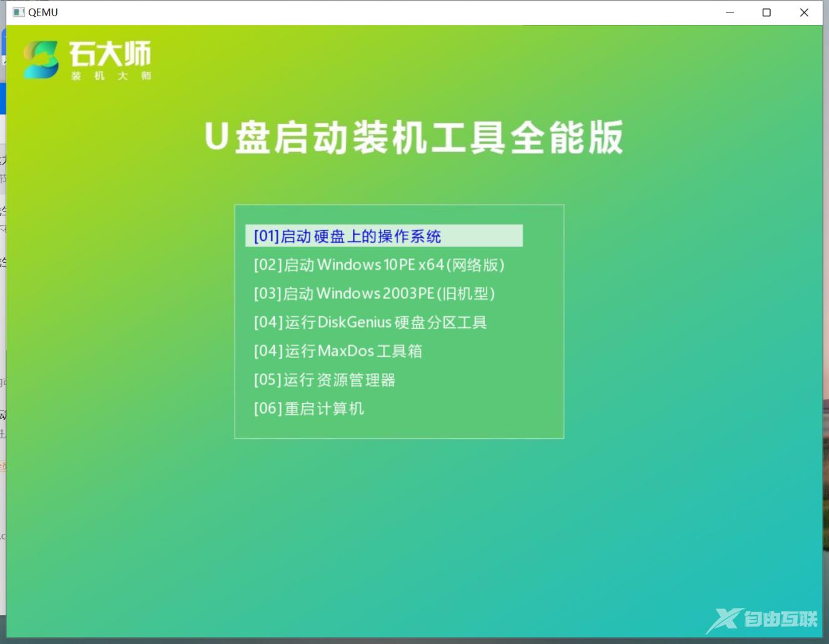Click the QEMU window title icon
The width and height of the screenshot is (829, 644).
19,12
